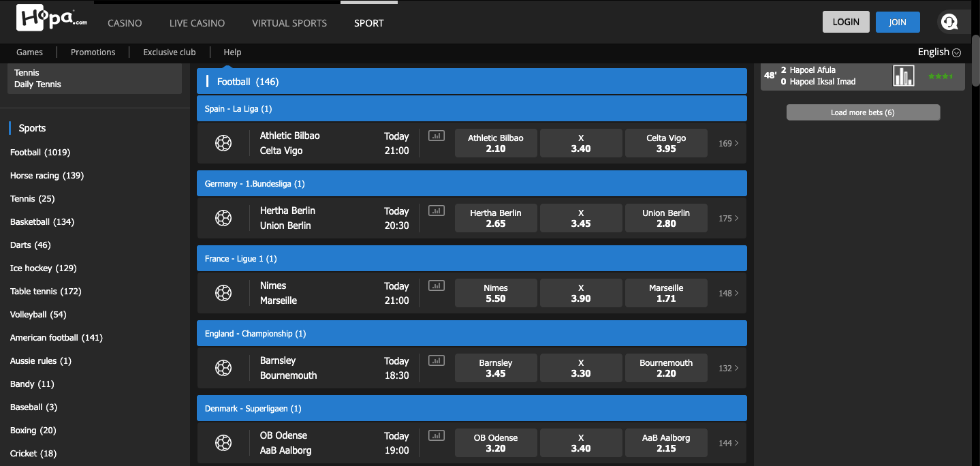Select the SPORT tab
Viewport: 980px width, 466px height.
click(368, 22)
